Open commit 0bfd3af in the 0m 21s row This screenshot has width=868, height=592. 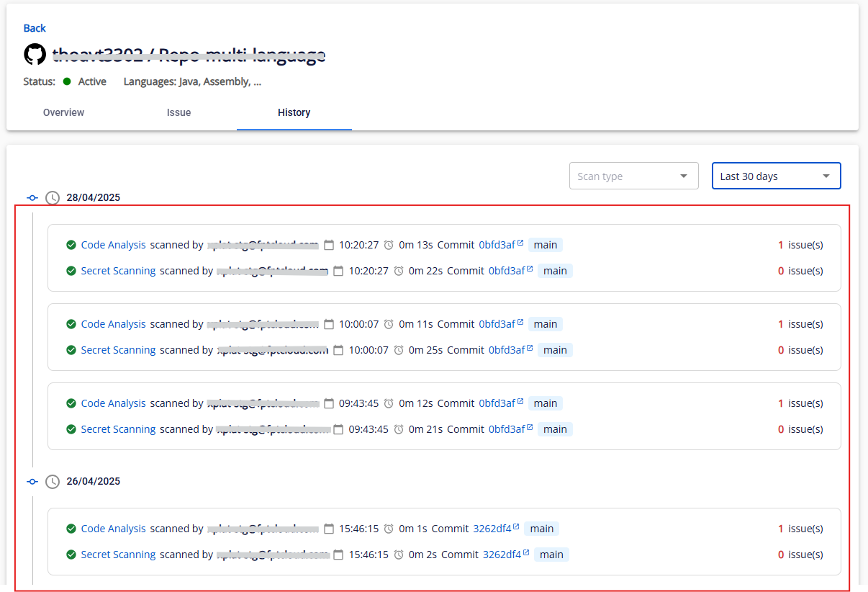click(507, 429)
